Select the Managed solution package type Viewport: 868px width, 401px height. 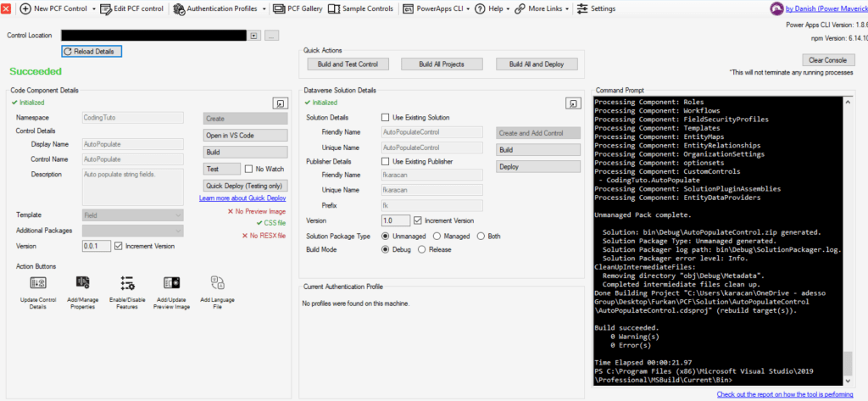pos(437,236)
